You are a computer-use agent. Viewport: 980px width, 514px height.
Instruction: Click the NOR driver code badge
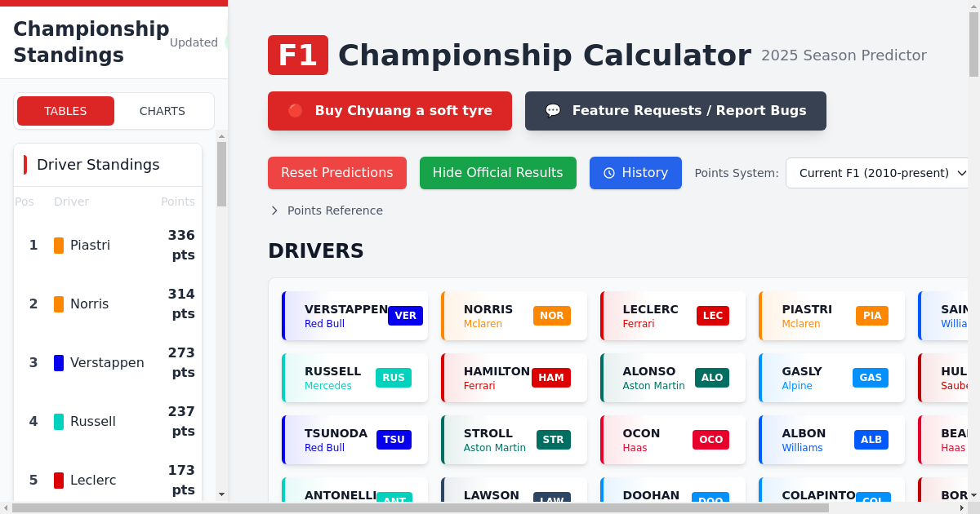551,316
